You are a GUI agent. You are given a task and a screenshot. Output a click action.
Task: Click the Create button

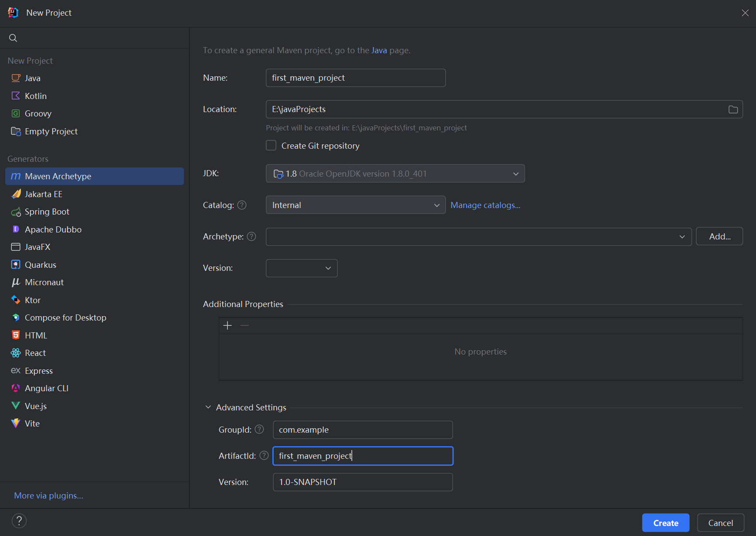coord(666,523)
